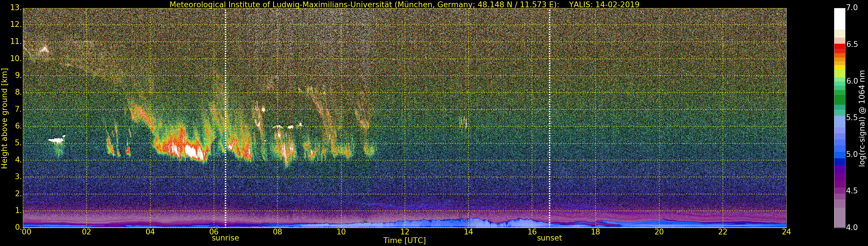Click the height tick label '1.'
Screen dimensions: 868x246
click(18, 211)
